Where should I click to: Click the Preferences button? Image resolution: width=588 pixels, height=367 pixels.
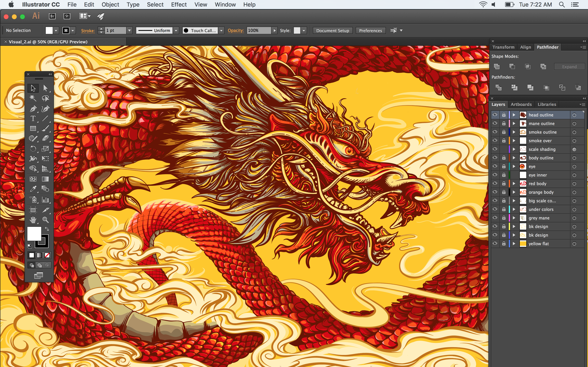(370, 30)
